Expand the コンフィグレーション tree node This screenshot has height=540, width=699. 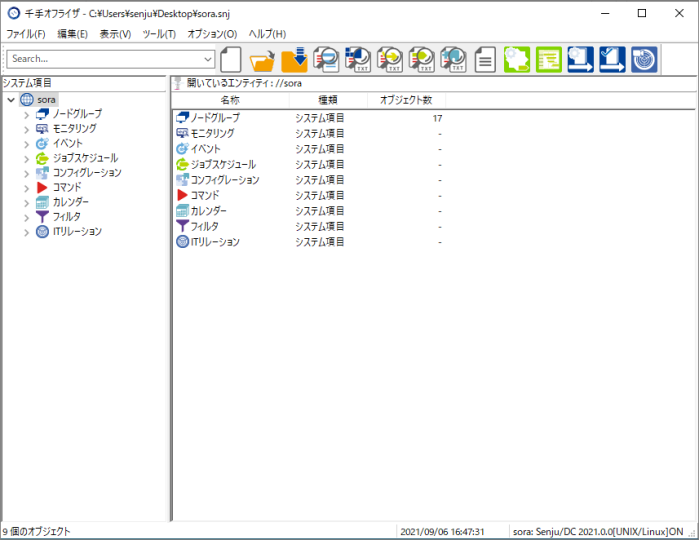point(26,174)
